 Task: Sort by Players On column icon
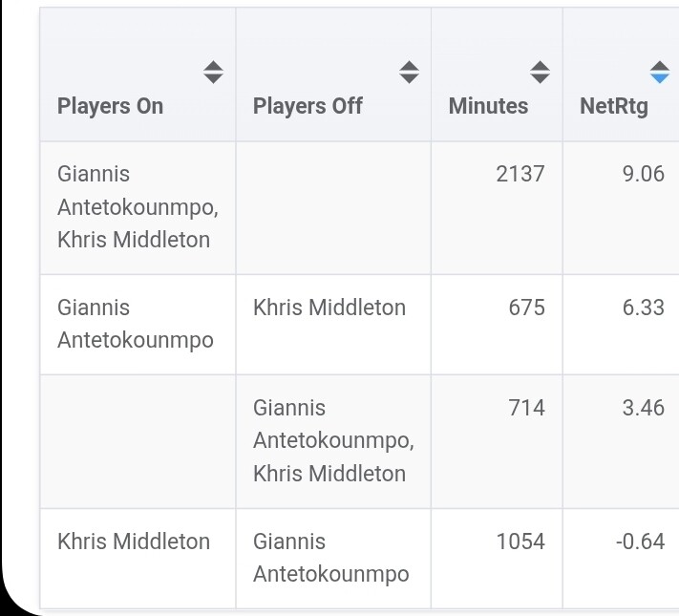tap(213, 72)
